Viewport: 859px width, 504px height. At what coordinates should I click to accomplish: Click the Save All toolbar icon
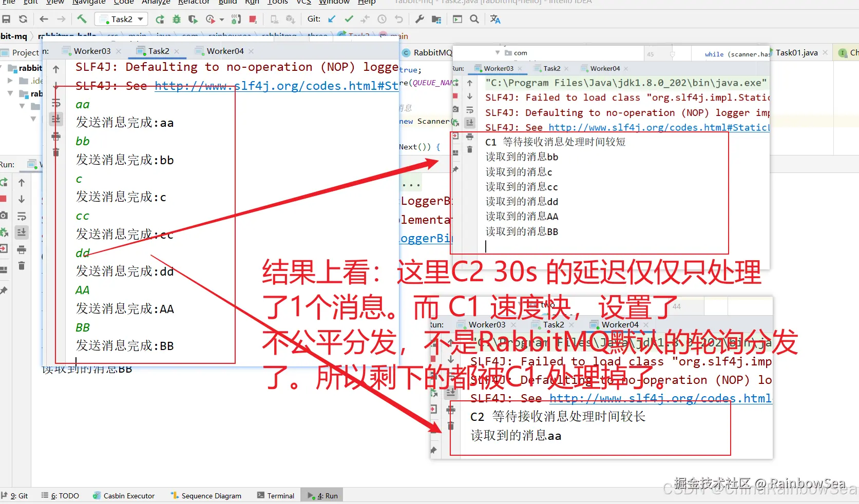pos(6,20)
